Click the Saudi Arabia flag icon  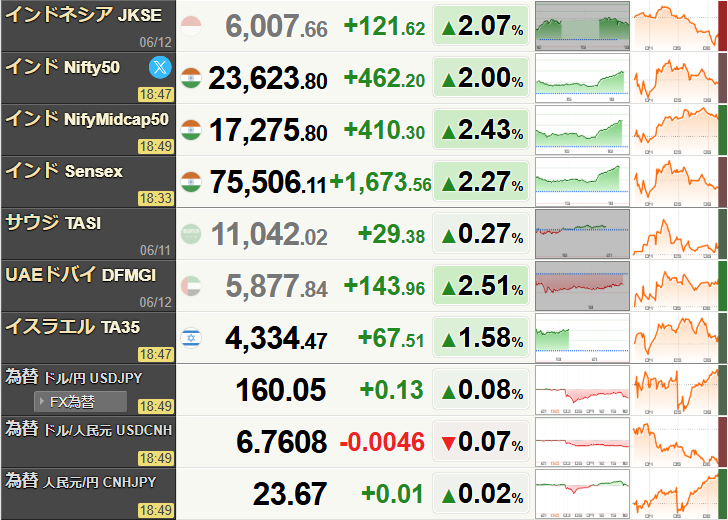pyautogui.click(x=191, y=234)
